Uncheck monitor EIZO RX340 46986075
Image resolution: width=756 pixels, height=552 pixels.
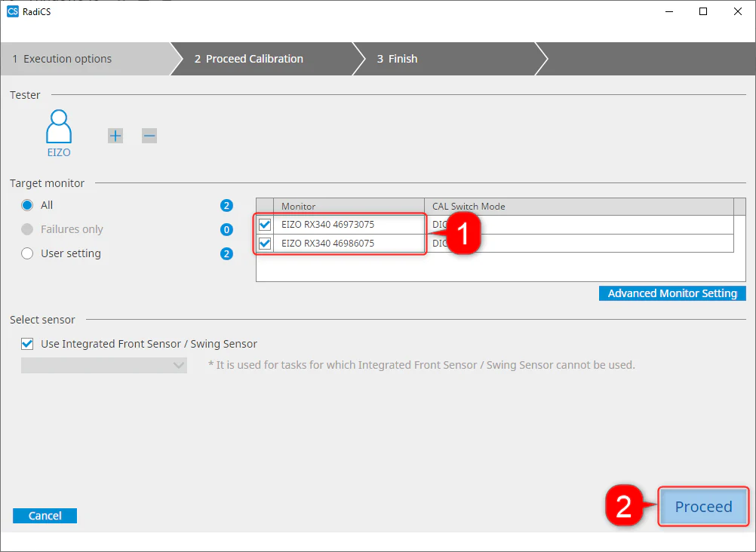click(265, 244)
